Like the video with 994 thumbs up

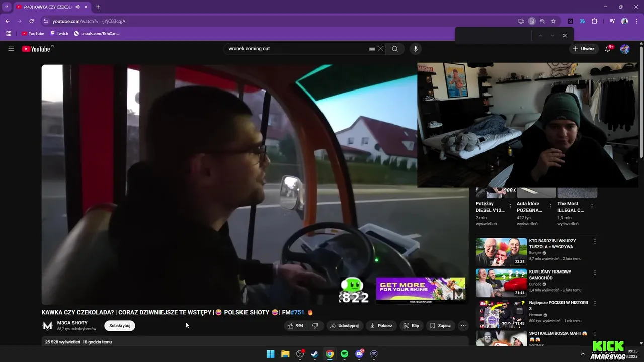tap(295, 326)
